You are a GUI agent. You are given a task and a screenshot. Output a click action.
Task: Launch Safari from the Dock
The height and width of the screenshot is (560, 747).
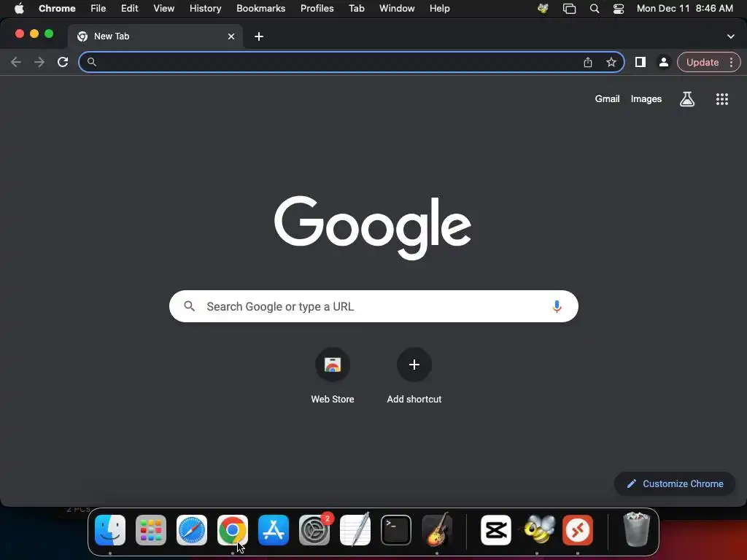coord(192,530)
